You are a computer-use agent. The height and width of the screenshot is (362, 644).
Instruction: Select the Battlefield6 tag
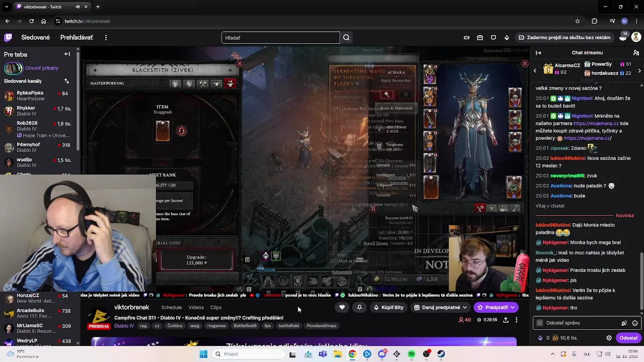point(245,326)
